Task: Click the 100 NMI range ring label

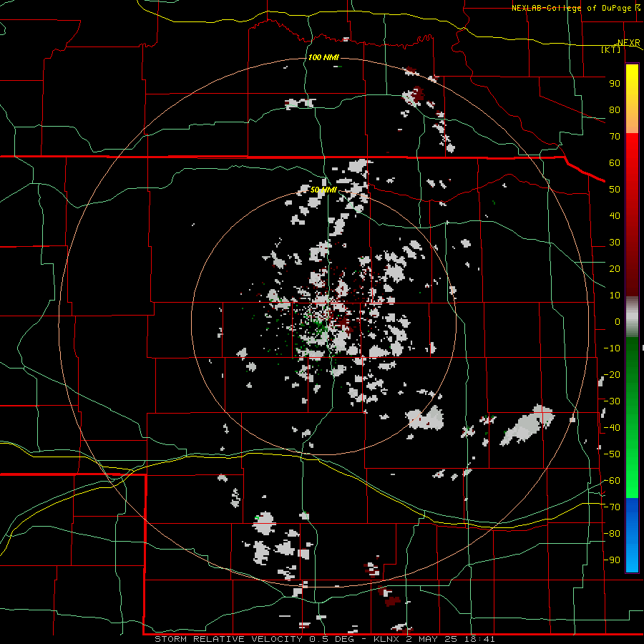Action: [323, 57]
